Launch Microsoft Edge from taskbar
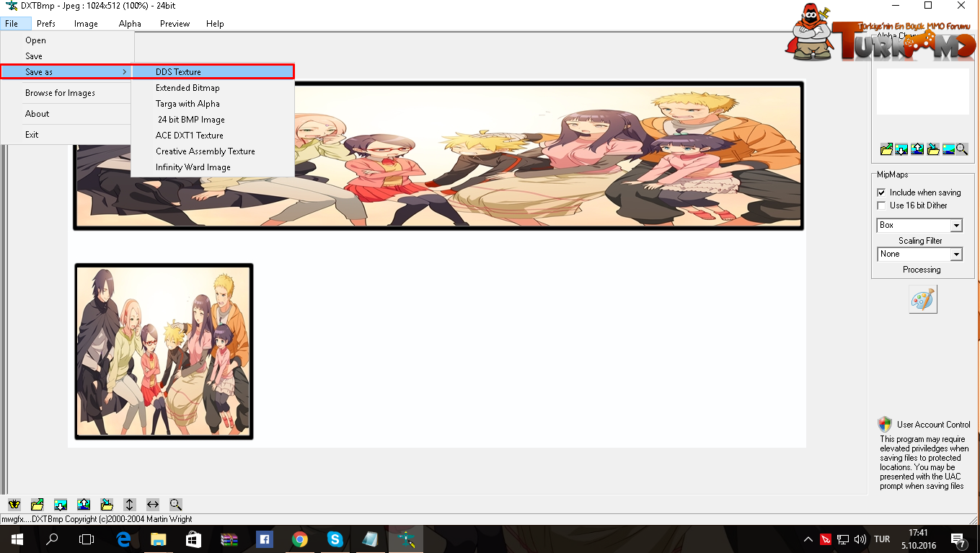The height and width of the screenshot is (553, 980). click(123, 539)
